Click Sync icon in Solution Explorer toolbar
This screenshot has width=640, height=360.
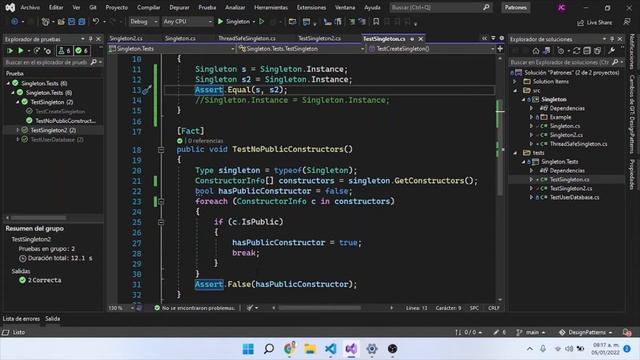coord(576,51)
